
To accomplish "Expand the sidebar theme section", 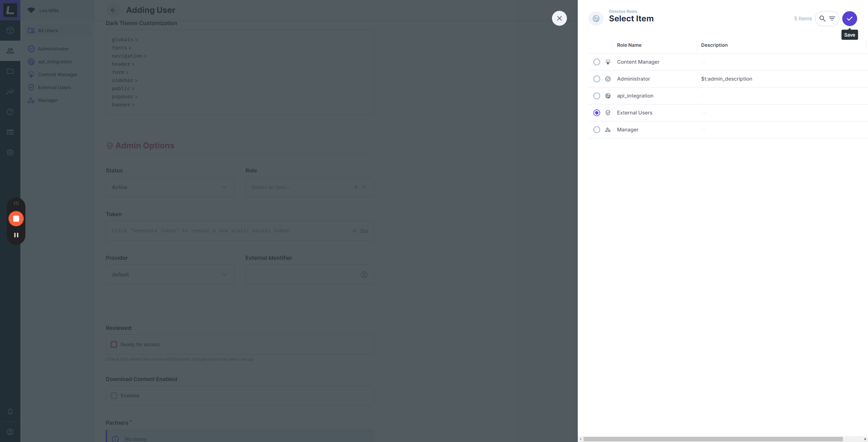I will point(124,80).
